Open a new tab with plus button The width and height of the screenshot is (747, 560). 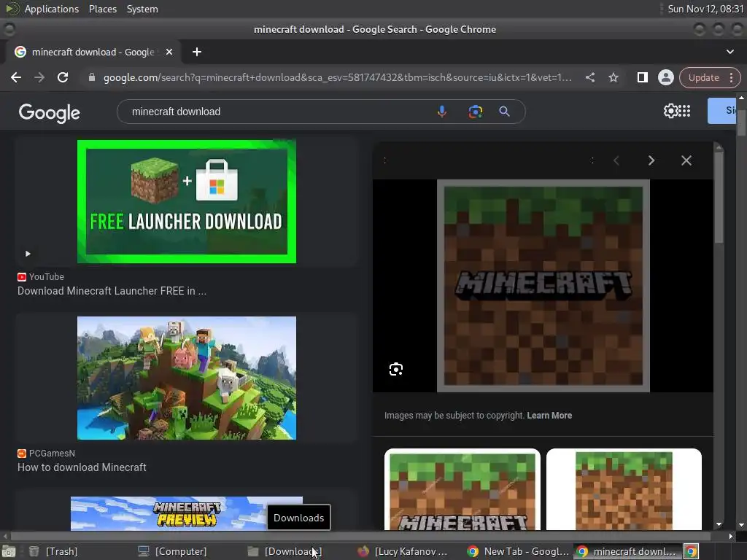coord(197,52)
